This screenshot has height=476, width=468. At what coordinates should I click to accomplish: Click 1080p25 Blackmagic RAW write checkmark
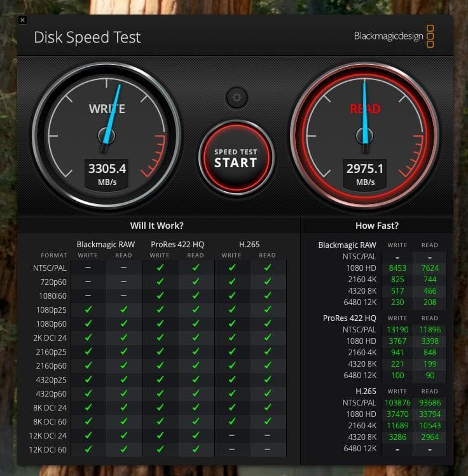tap(88, 309)
